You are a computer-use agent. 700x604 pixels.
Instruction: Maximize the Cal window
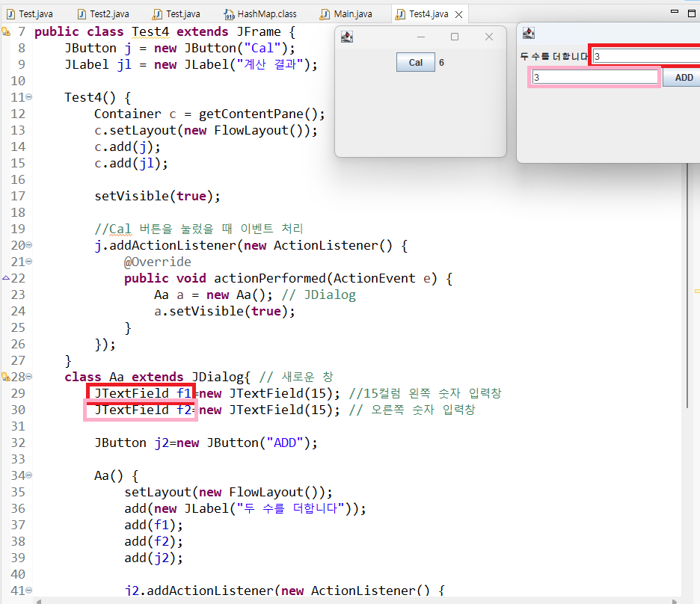click(455, 37)
